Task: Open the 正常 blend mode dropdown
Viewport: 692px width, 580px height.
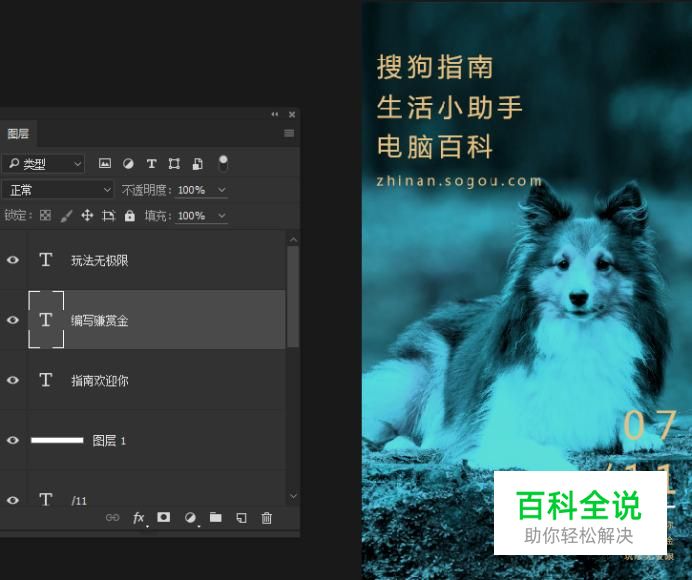Action: coord(57,190)
